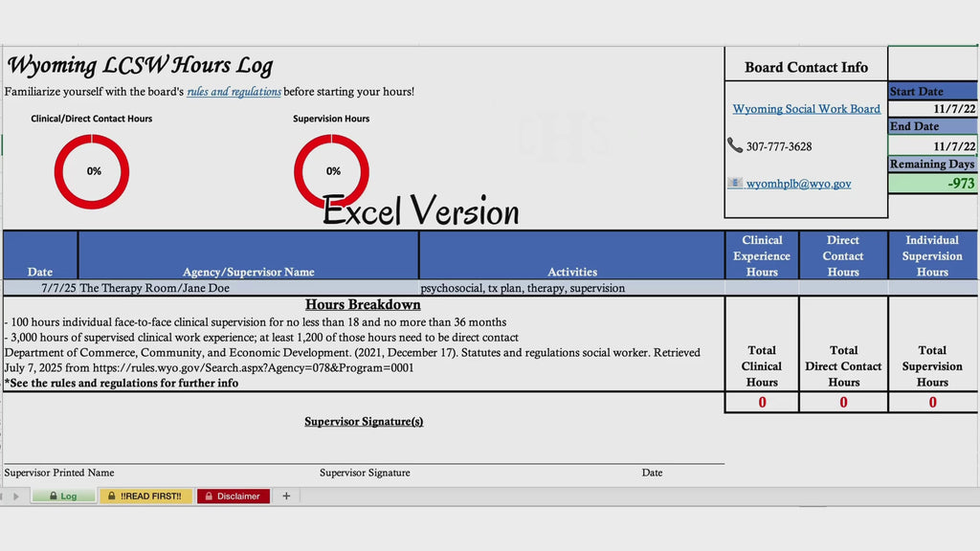
Task: Click the Supervision Hours donut chart
Action: coord(331,170)
